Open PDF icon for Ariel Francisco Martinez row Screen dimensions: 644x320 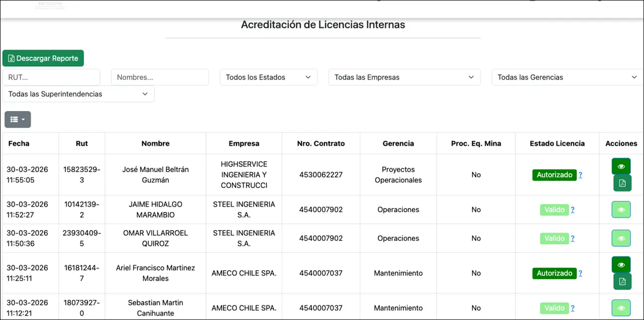[622, 282]
